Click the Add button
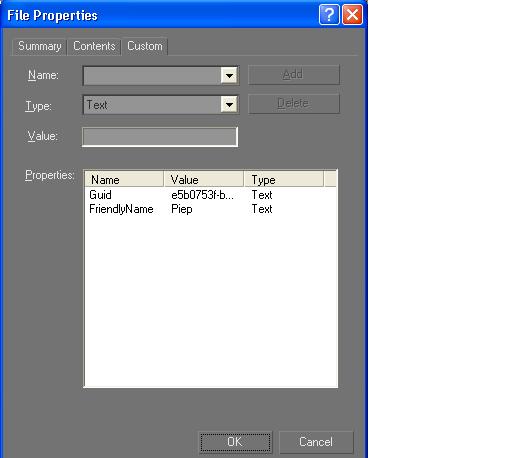The image size is (512, 458). click(x=294, y=75)
